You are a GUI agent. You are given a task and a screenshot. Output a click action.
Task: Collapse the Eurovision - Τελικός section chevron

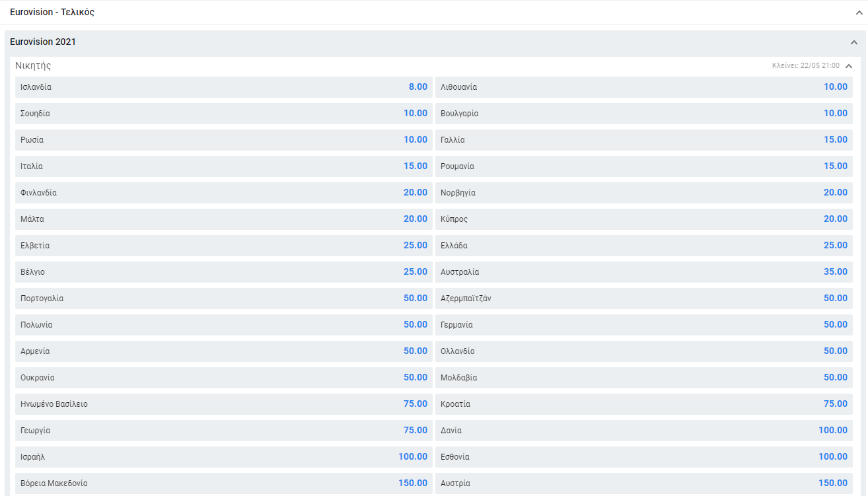click(858, 12)
